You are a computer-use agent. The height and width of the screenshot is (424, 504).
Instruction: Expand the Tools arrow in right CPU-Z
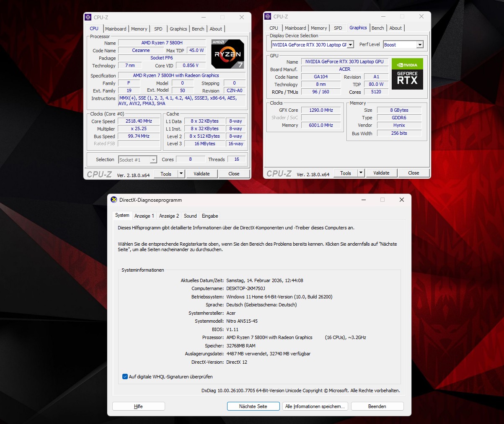tap(361, 173)
